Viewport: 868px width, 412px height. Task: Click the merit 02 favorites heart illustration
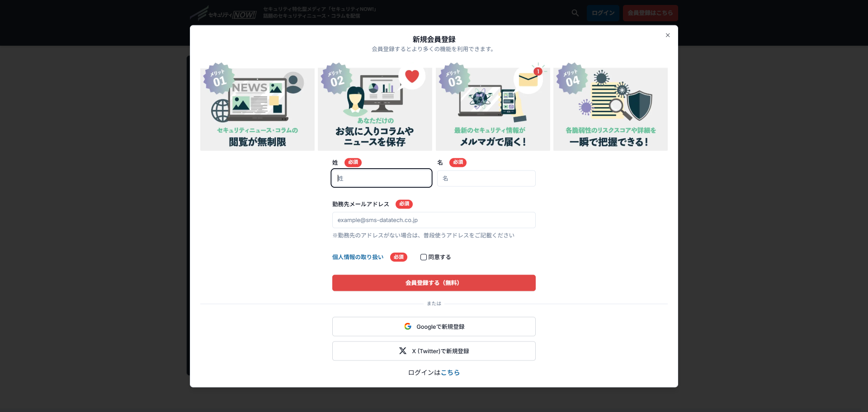(375, 109)
